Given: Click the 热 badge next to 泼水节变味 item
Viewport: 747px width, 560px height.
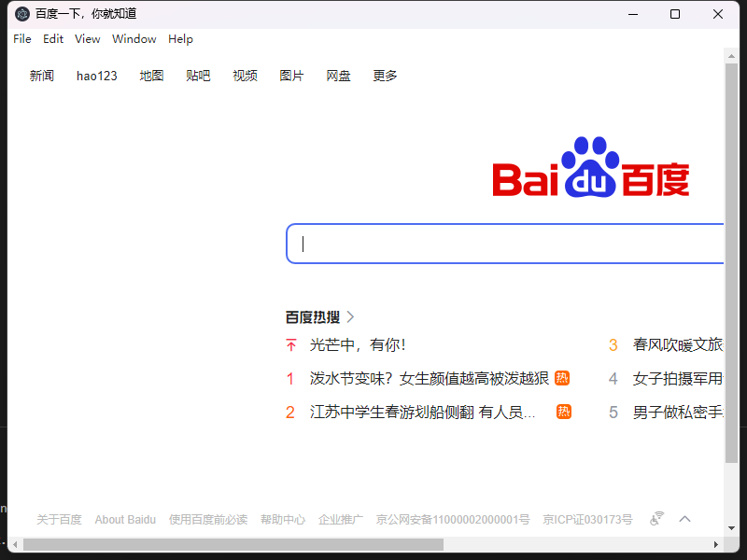Looking at the screenshot, I should click(563, 378).
